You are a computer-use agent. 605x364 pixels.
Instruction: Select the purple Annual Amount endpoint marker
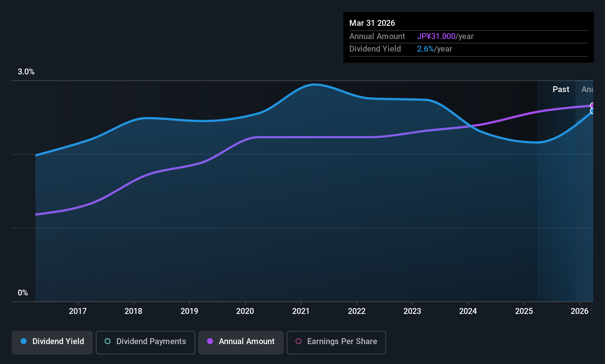point(592,106)
